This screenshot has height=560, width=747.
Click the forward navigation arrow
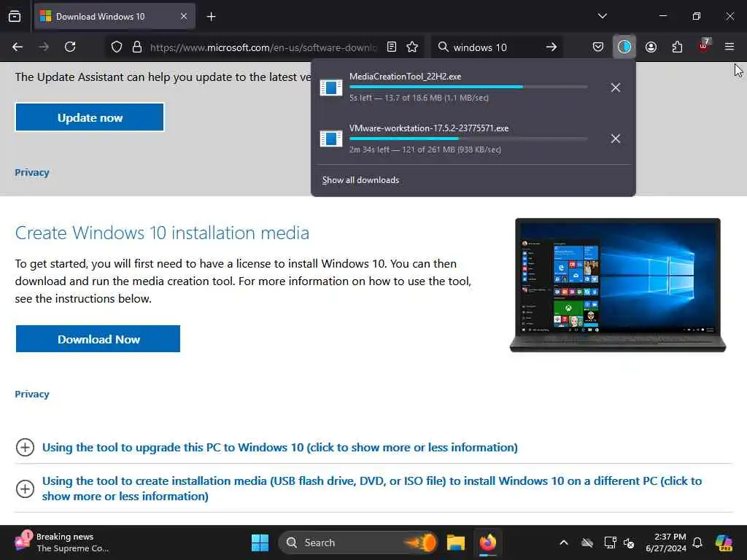tap(44, 47)
